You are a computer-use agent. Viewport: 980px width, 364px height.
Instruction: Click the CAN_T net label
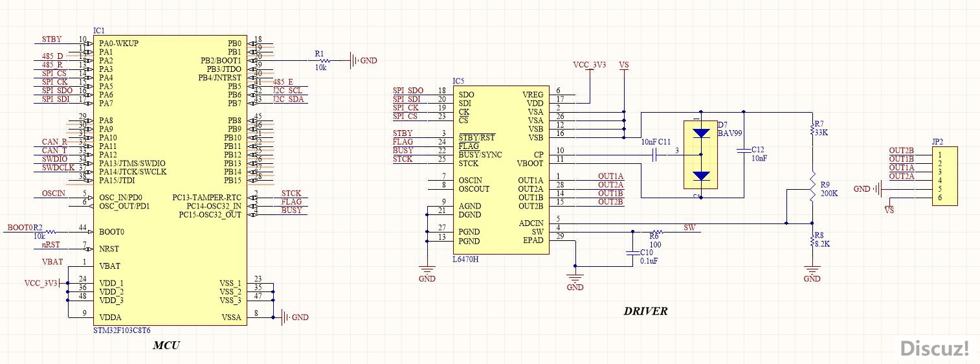(54, 150)
